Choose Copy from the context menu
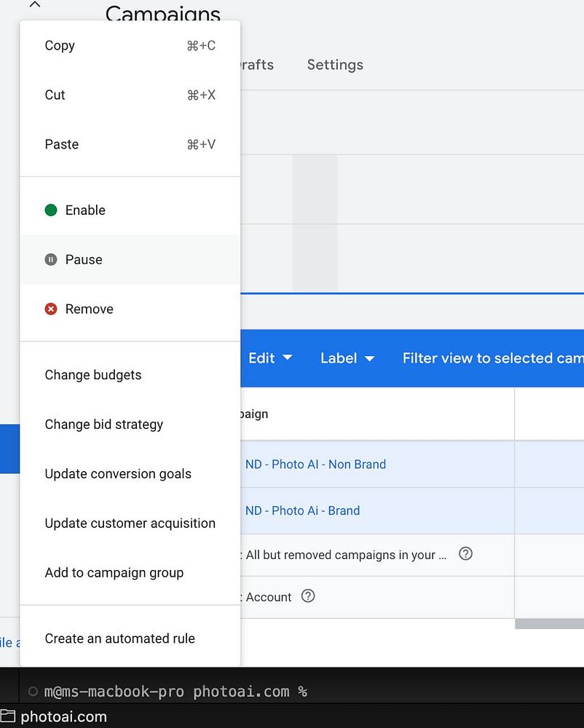Screen dimensions: 584x728 click(60, 46)
